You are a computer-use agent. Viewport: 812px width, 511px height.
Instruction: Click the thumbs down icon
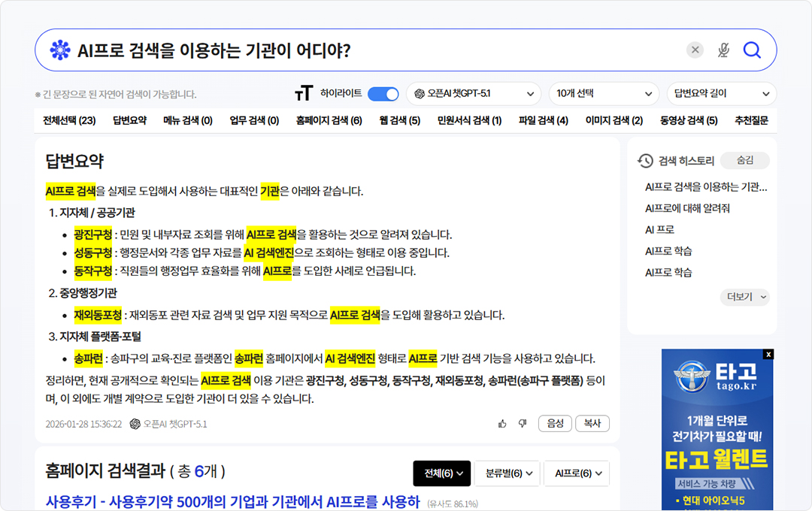(x=523, y=424)
